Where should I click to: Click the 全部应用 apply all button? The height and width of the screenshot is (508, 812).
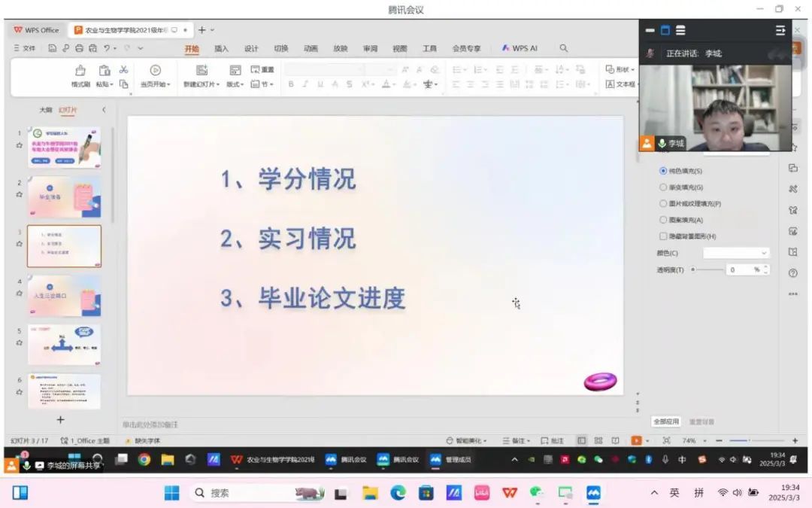[x=666, y=421]
